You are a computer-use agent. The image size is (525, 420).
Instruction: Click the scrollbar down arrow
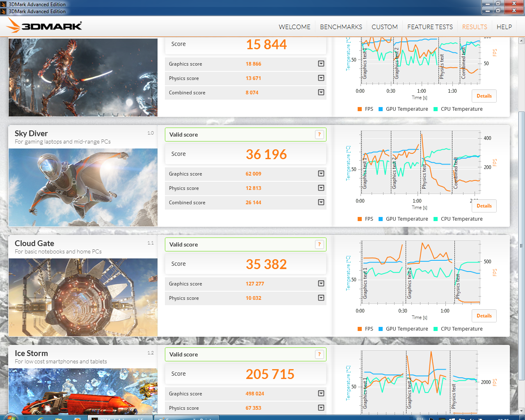(521, 411)
